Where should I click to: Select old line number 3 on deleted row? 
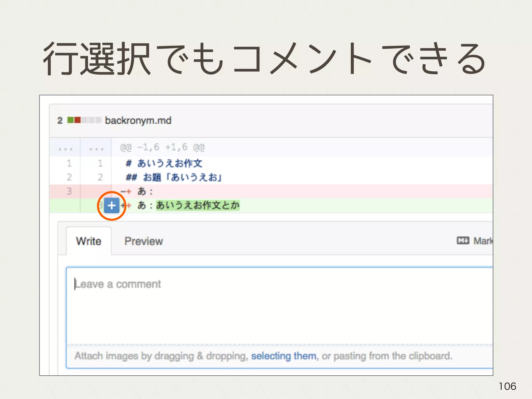pyautogui.click(x=69, y=191)
